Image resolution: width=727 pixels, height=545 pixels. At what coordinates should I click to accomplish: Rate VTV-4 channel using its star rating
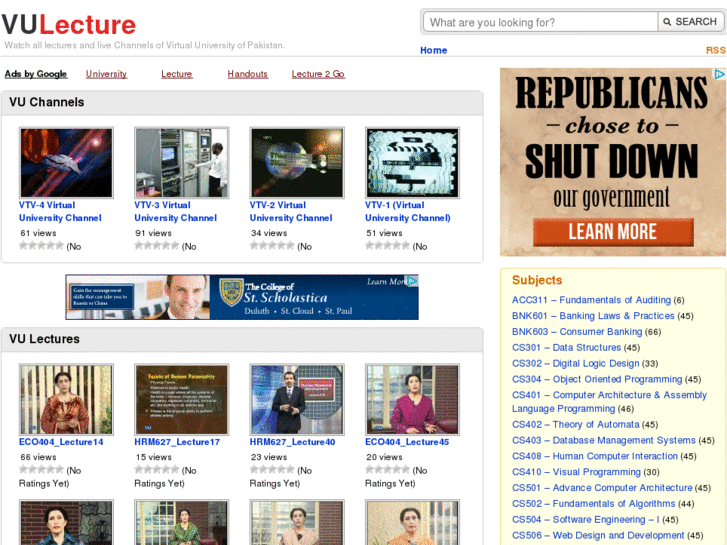(x=41, y=245)
